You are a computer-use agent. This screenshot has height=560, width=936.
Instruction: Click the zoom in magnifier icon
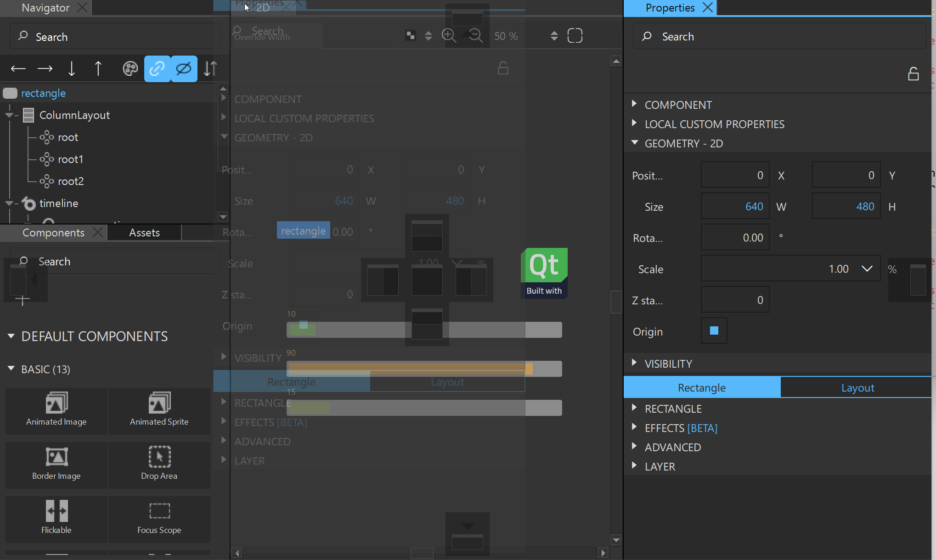(449, 36)
